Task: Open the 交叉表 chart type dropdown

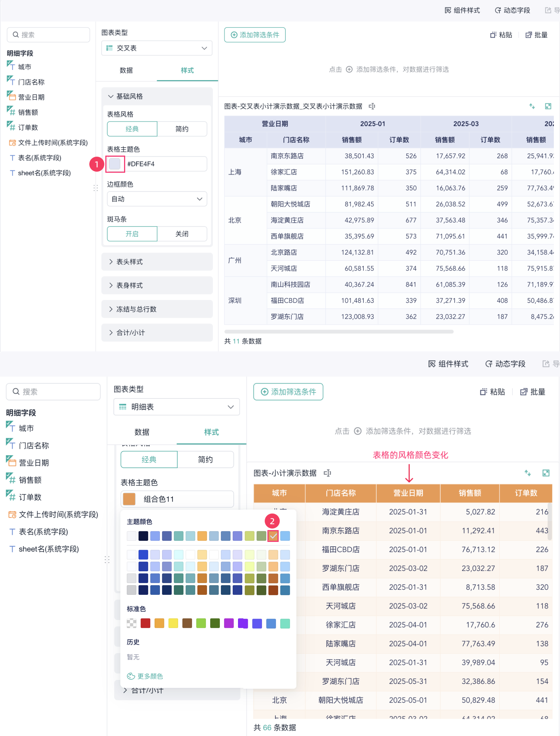Action: pyautogui.click(x=157, y=48)
